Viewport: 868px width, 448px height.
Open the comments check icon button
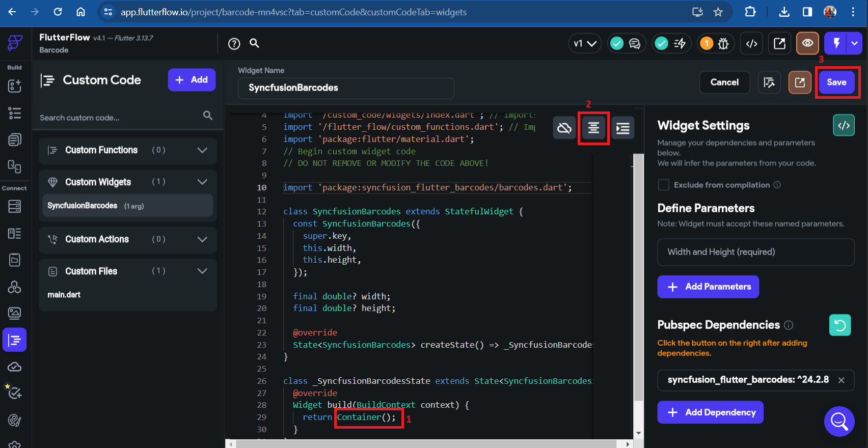626,44
